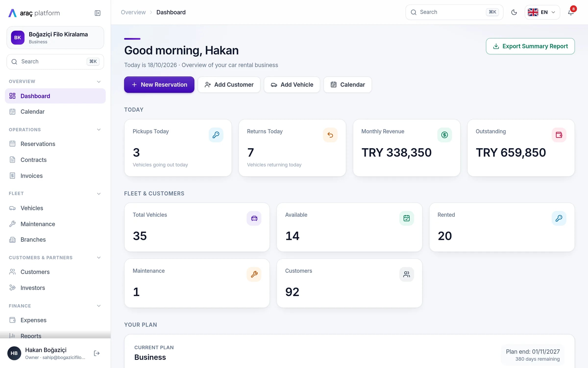
Task: Click Export Summary Report button
Action: pos(530,46)
